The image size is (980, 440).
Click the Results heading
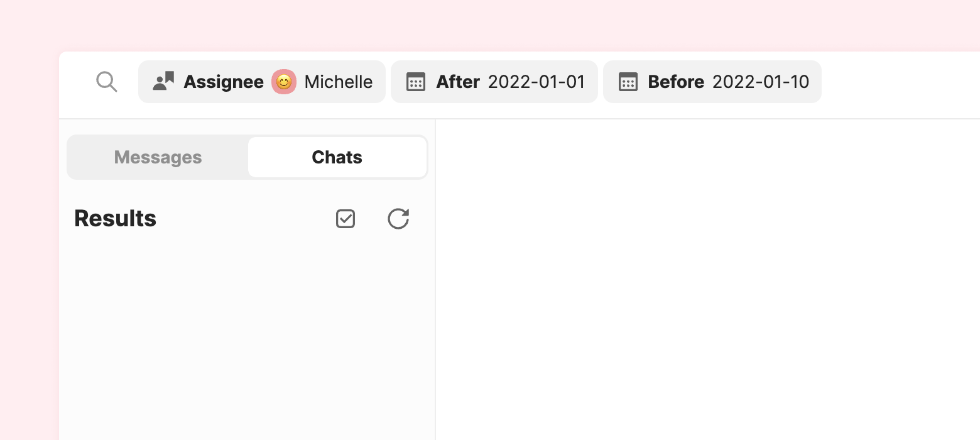(x=116, y=219)
